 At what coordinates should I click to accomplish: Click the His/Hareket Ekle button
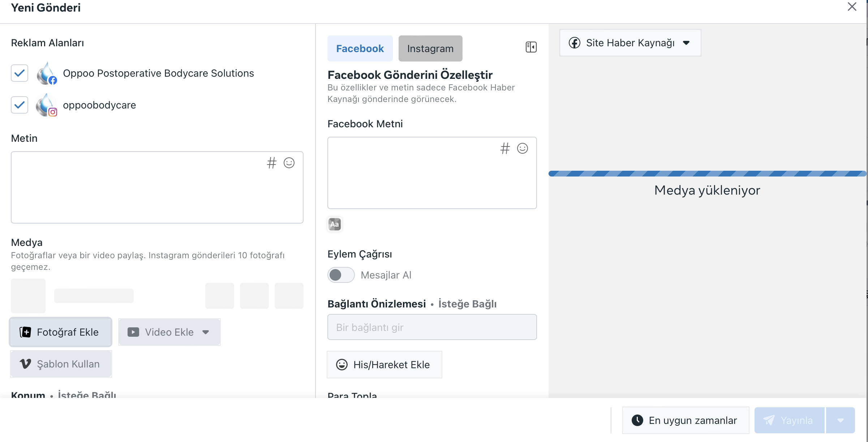[384, 365]
